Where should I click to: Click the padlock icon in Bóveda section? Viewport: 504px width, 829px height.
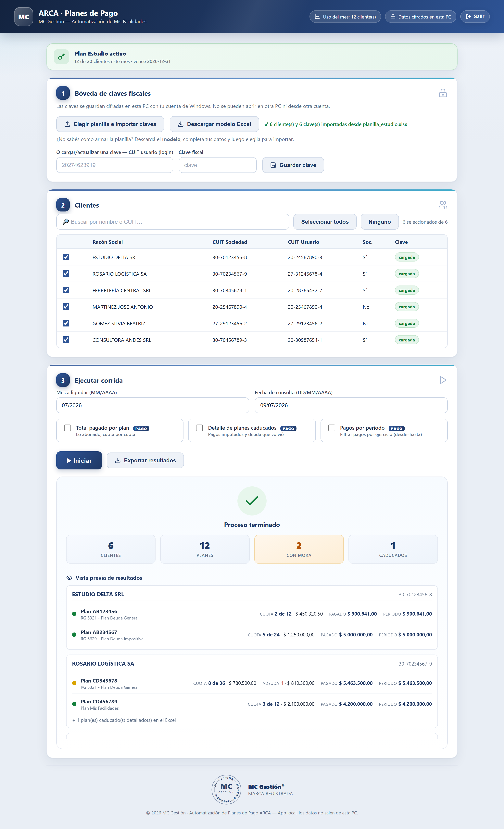tap(443, 93)
